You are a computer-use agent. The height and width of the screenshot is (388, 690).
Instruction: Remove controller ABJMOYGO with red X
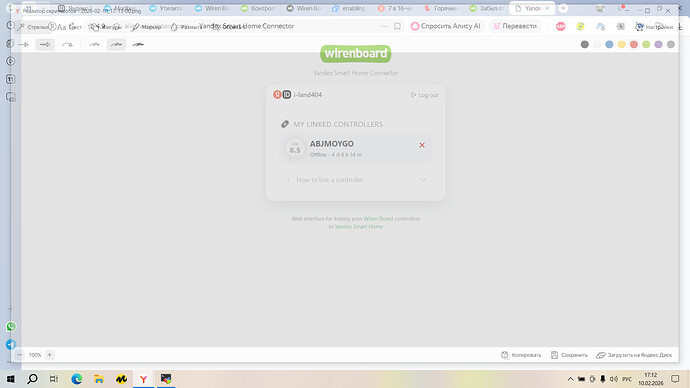pyautogui.click(x=422, y=145)
